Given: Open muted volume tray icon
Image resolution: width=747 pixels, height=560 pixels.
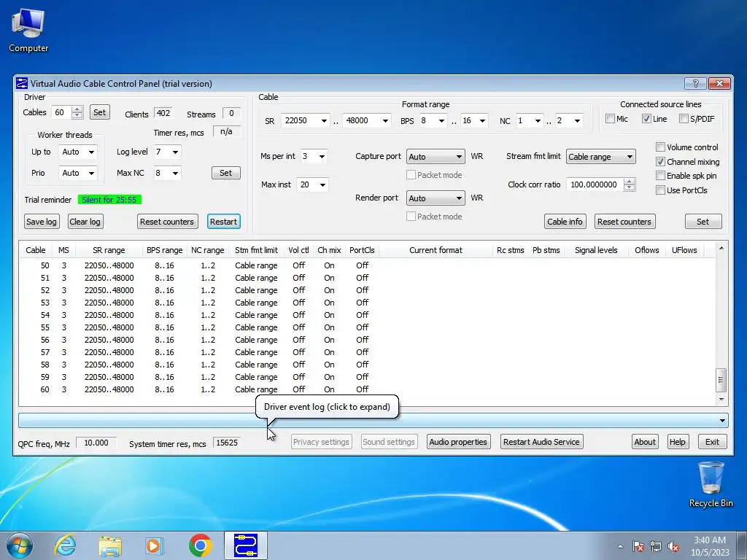Looking at the screenshot, I should (673, 546).
